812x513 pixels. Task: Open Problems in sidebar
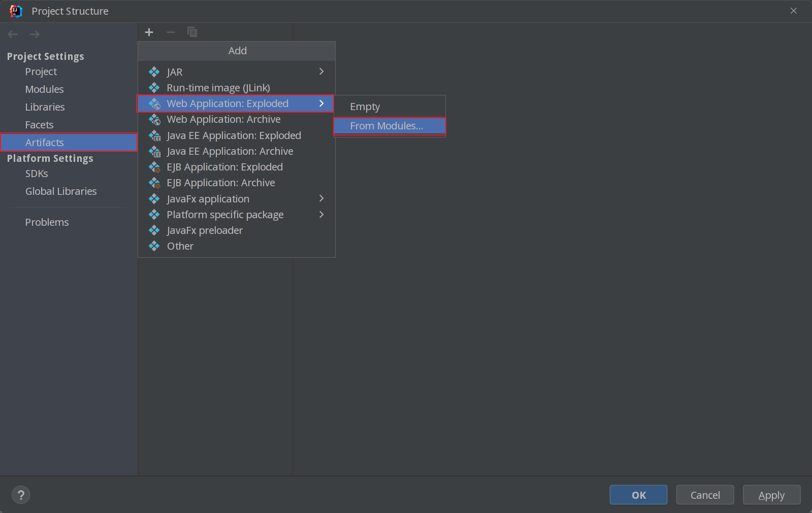(x=69, y=222)
